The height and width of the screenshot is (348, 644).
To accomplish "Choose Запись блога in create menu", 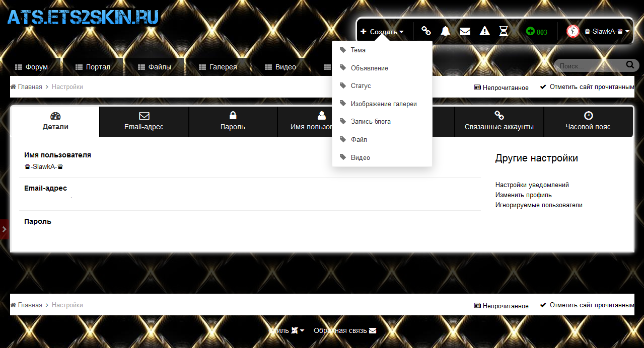I will point(371,122).
